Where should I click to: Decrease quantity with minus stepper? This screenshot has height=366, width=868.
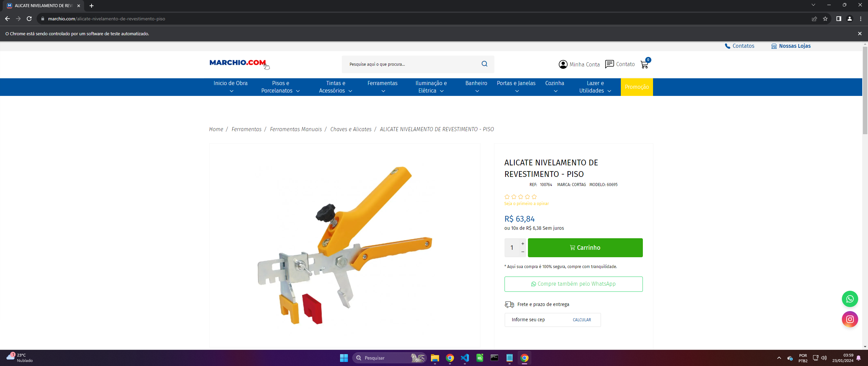coord(522,252)
